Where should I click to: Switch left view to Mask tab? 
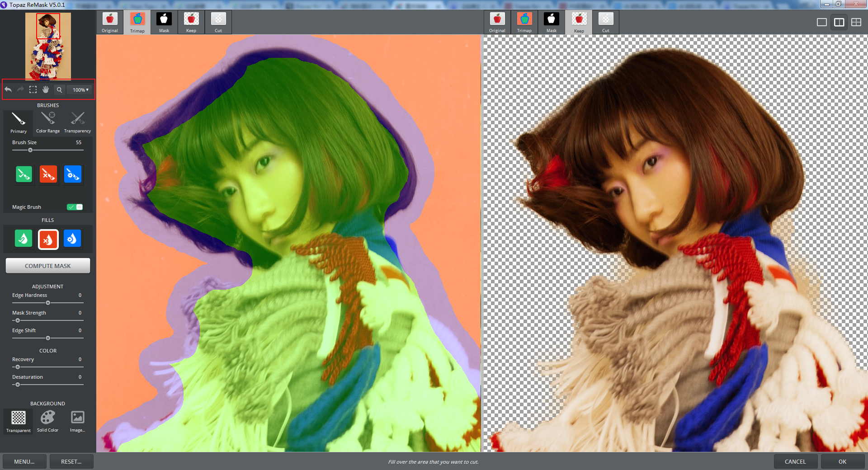pyautogui.click(x=164, y=22)
